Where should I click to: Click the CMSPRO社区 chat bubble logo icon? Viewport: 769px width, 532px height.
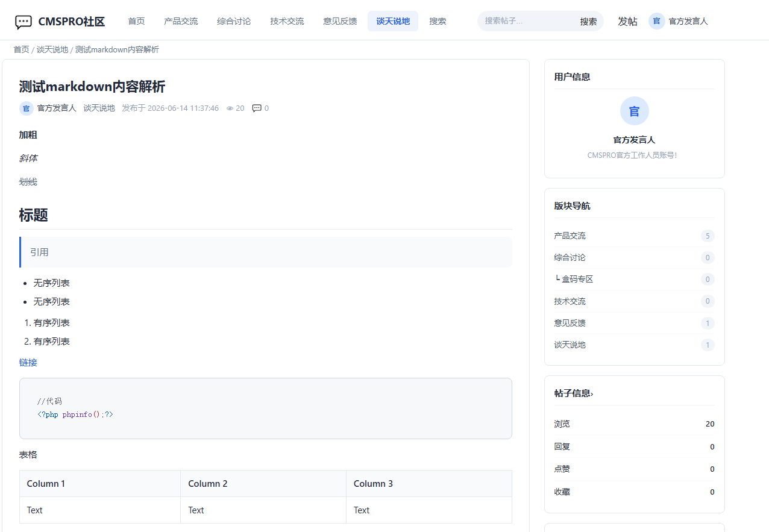(x=24, y=22)
